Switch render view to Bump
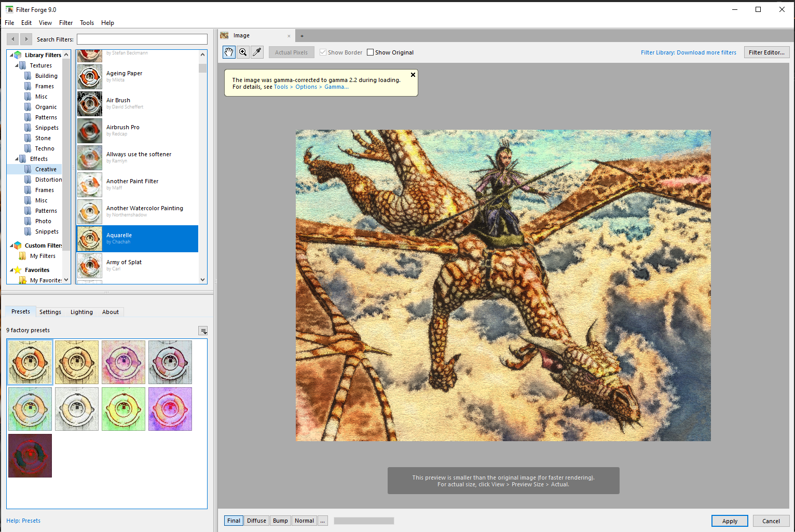The height and width of the screenshot is (532, 795). point(280,521)
